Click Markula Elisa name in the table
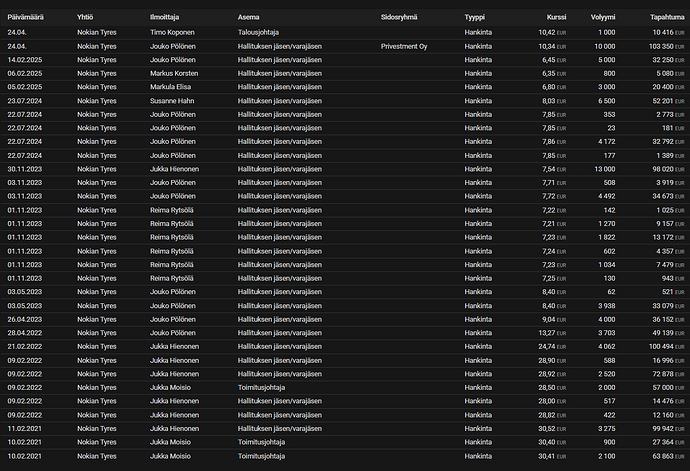The width and height of the screenshot is (690, 471). coord(170,87)
